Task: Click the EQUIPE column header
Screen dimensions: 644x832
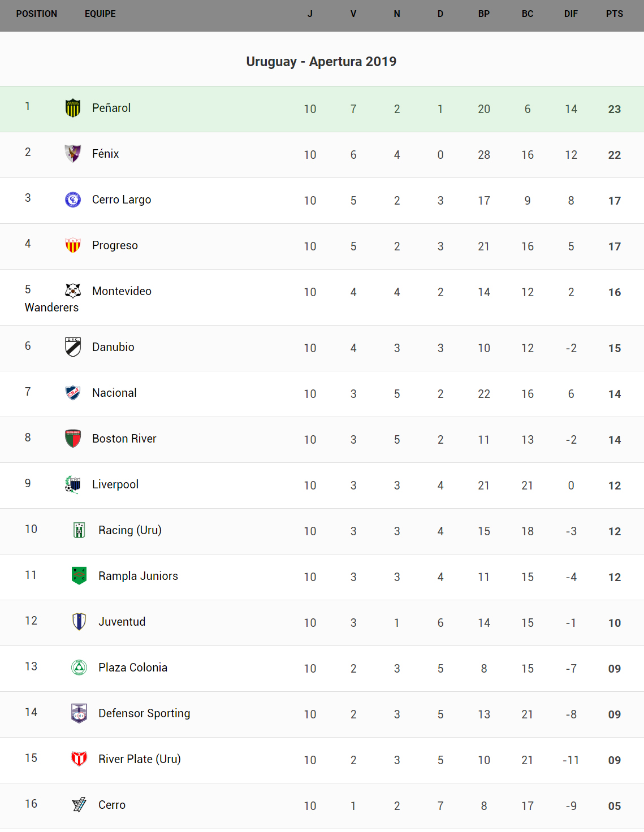Action: 100,14
